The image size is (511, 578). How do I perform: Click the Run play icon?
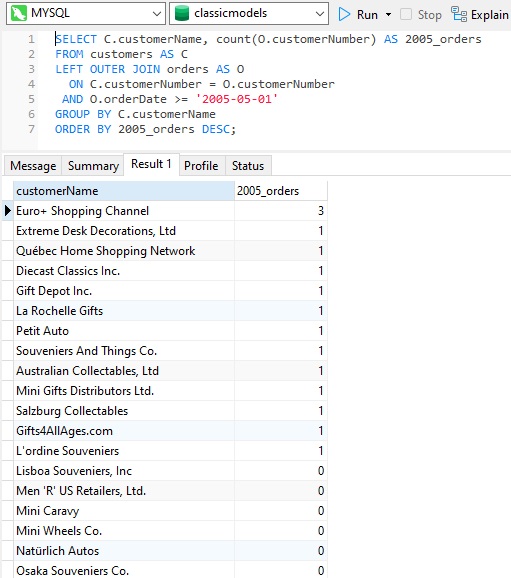pyautogui.click(x=344, y=14)
